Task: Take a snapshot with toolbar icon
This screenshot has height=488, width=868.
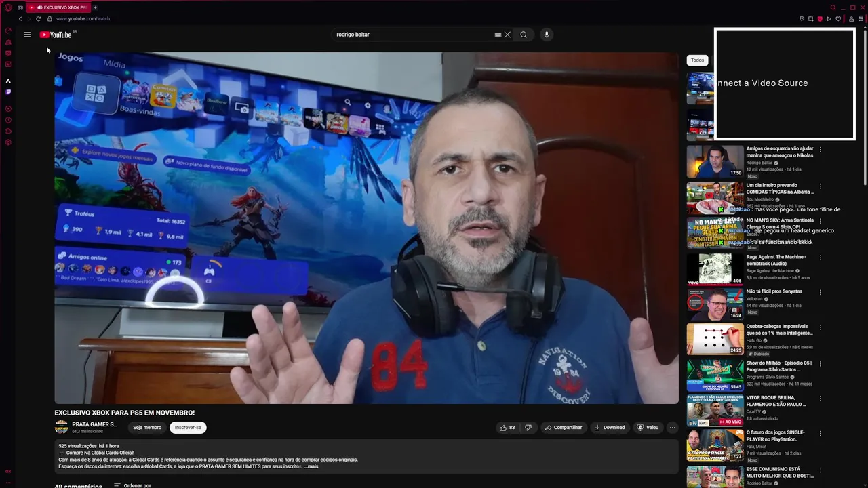Action: (x=810, y=19)
